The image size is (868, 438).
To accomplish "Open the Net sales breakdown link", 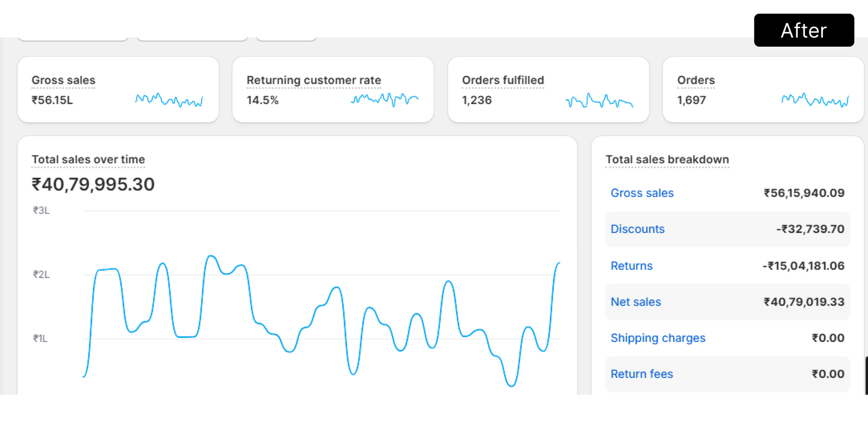I will point(636,302).
